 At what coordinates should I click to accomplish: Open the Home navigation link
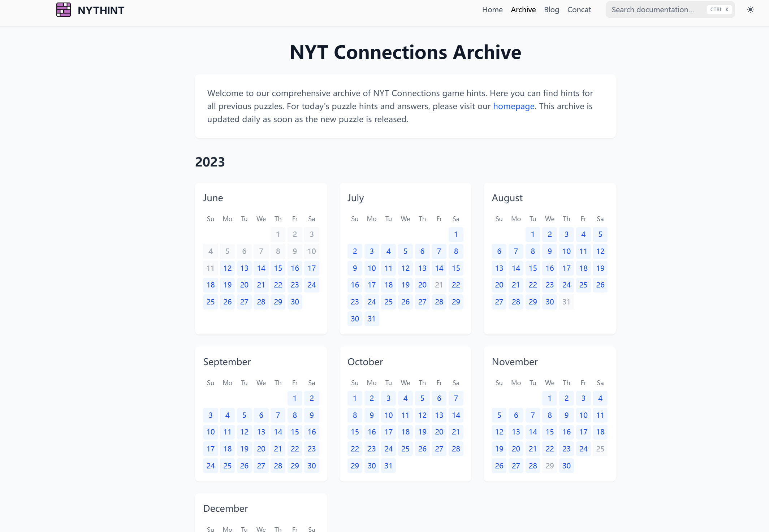click(492, 10)
